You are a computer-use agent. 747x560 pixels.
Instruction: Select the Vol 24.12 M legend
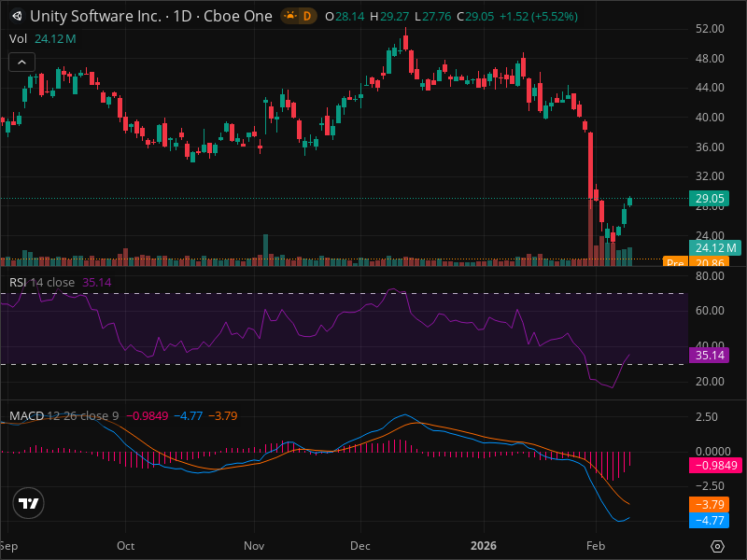(42, 38)
